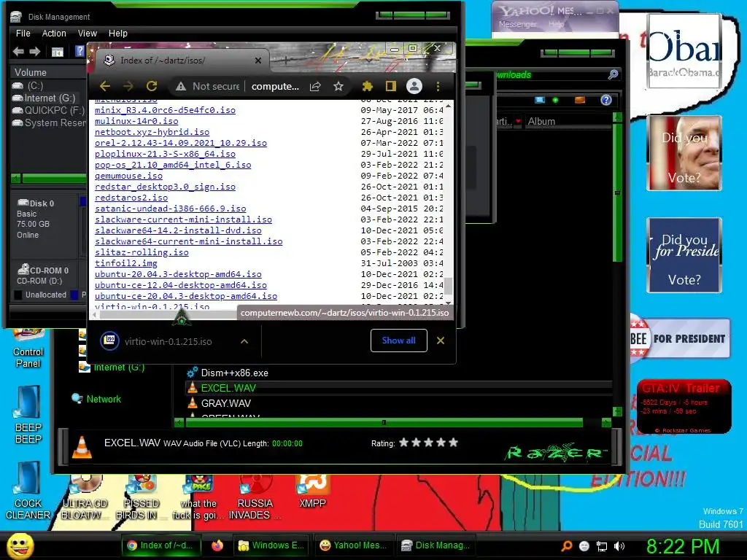The width and height of the screenshot is (747, 560).
Task: Click the Not secure warning icon
Action: coord(181,86)
